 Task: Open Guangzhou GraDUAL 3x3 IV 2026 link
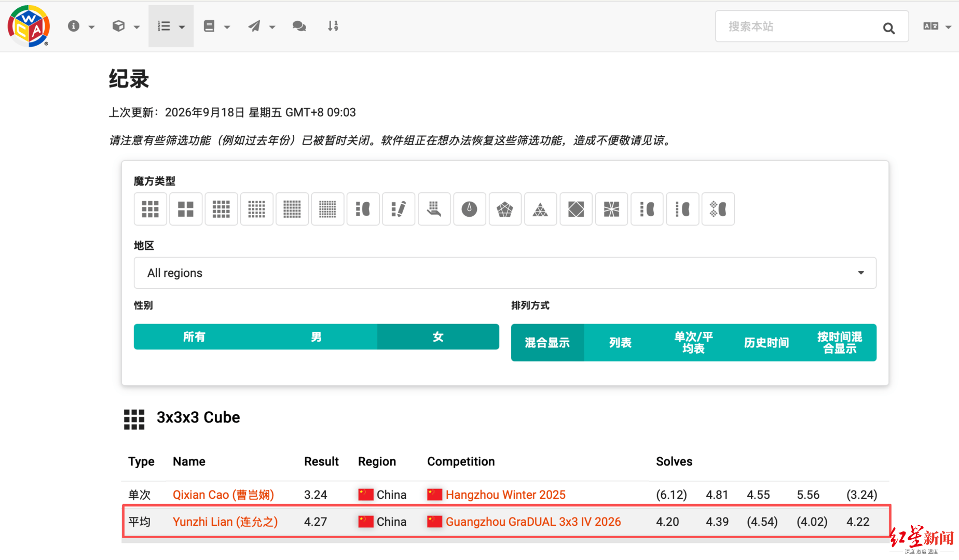[x=533, y=522]
